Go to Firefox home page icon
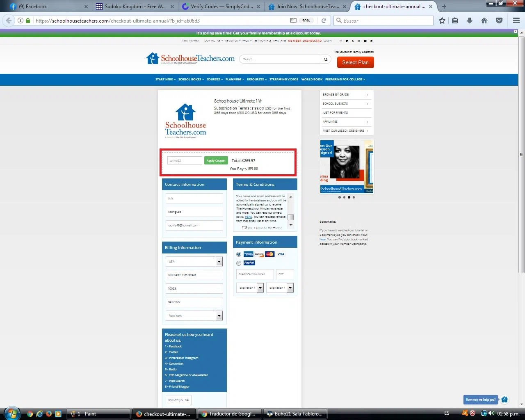The image size is (525, 420). 484,21
